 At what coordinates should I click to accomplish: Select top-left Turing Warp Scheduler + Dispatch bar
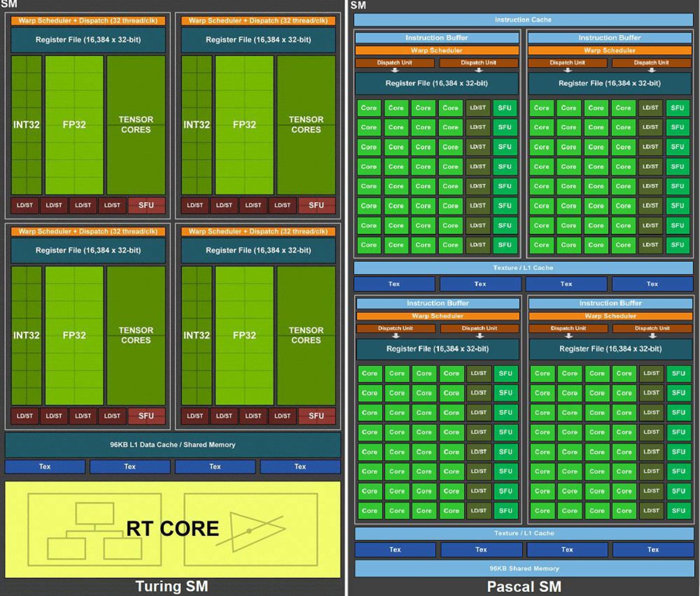click(x=88, y=21)
